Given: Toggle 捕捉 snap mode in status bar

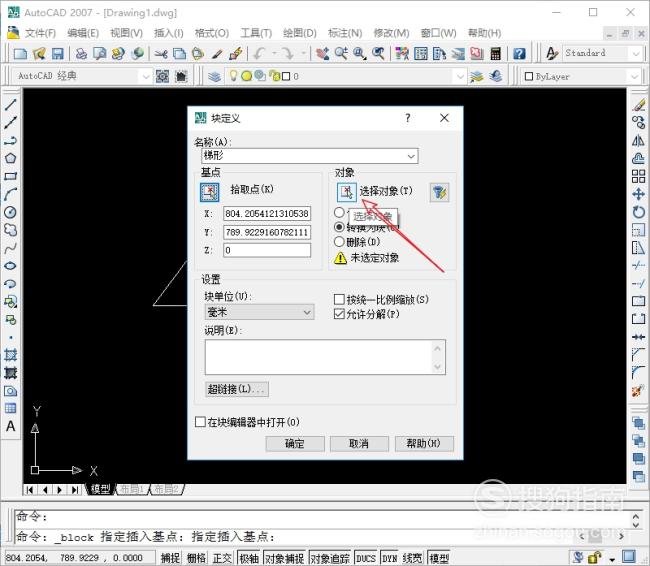Looking at the screenshot, I should point(170,558).
